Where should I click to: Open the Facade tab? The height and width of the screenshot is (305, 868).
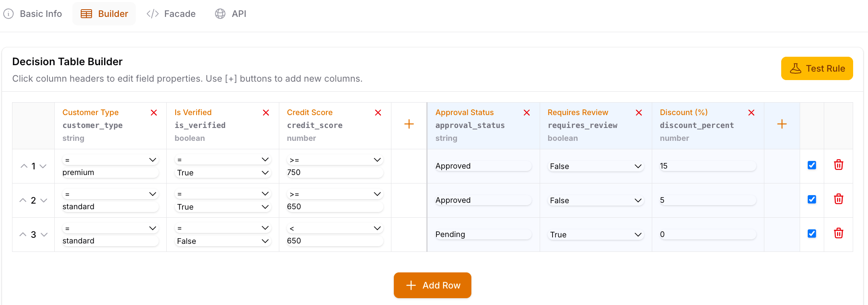pyautogui.click(x=171, y=14)
